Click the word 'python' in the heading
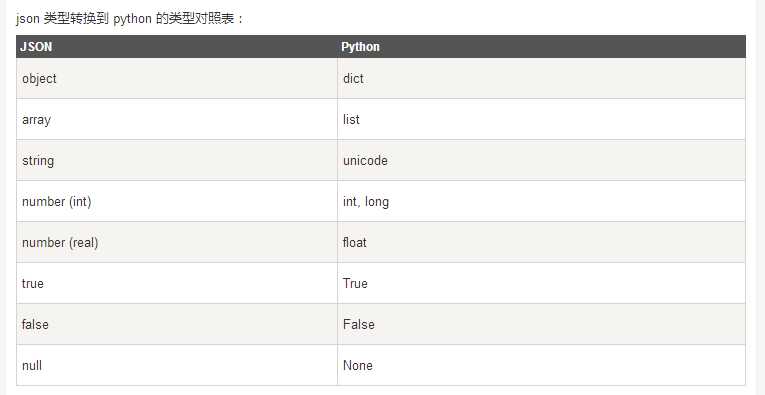 [x=132, y=20]
